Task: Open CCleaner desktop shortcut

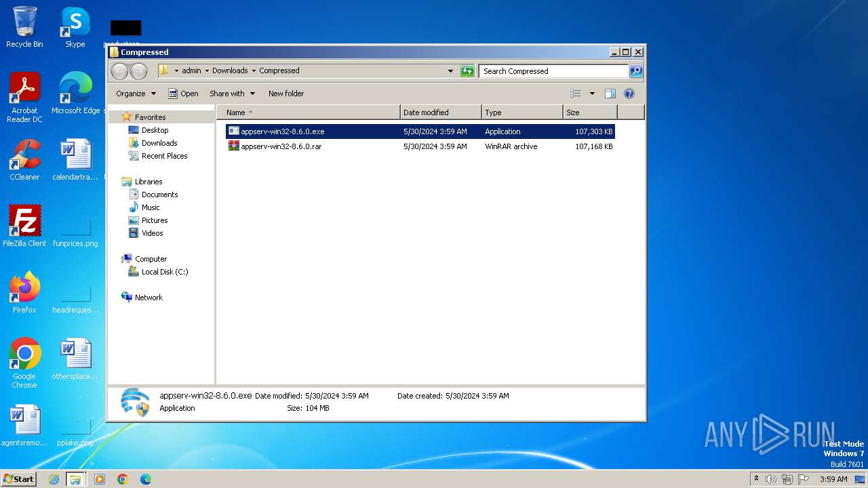Action: tap(24, 160)
